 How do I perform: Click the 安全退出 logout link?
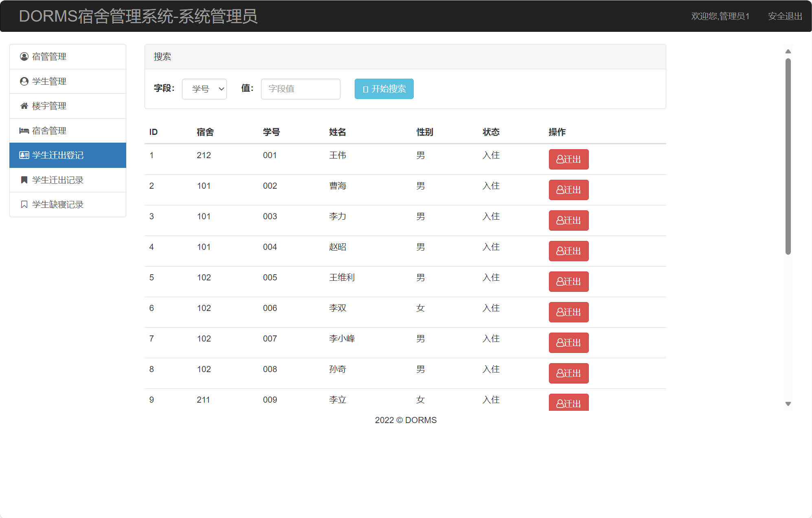[x=785, y=16]
